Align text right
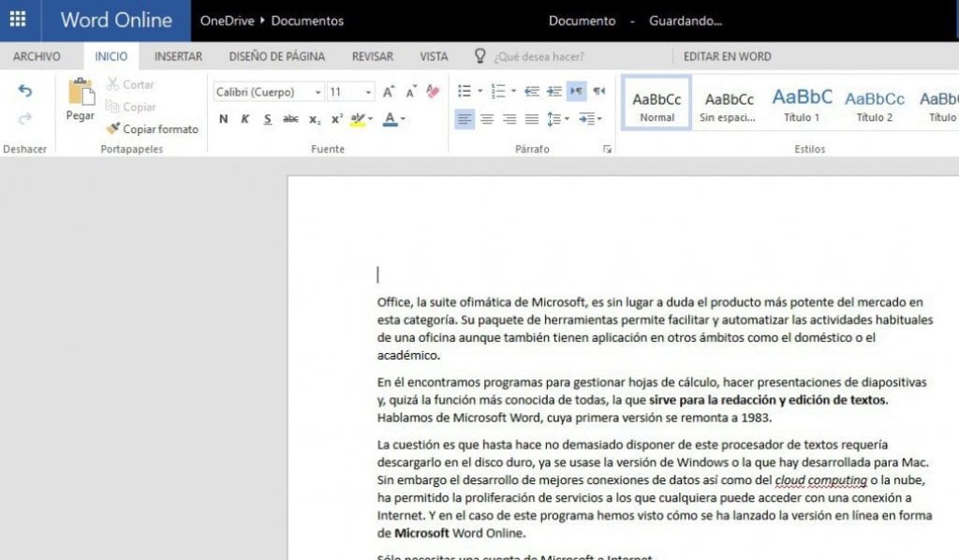The image size is (959, 560). pyautogui.click(x=509, y=119)
